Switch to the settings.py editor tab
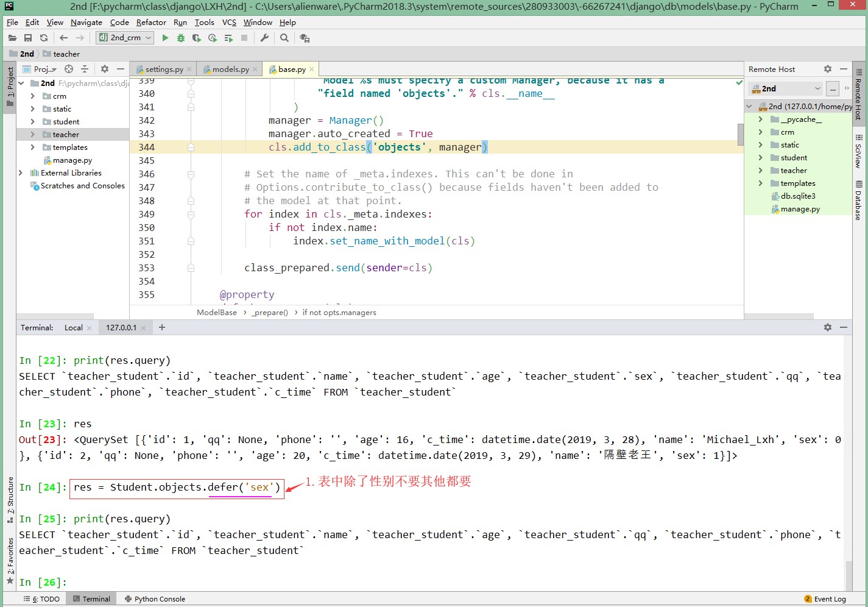This screenshot has width=868, height=607. tap(164, 69)
